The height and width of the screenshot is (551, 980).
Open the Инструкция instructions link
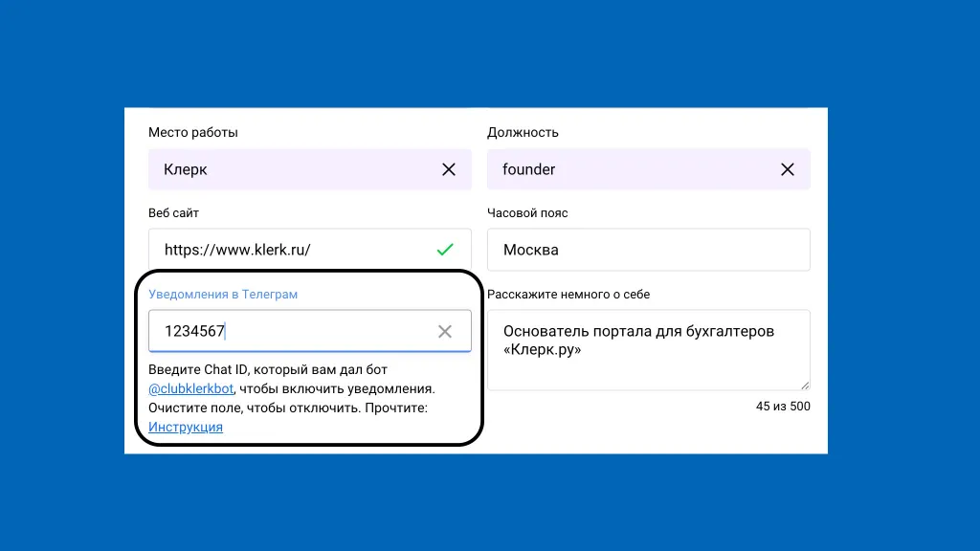184,427
